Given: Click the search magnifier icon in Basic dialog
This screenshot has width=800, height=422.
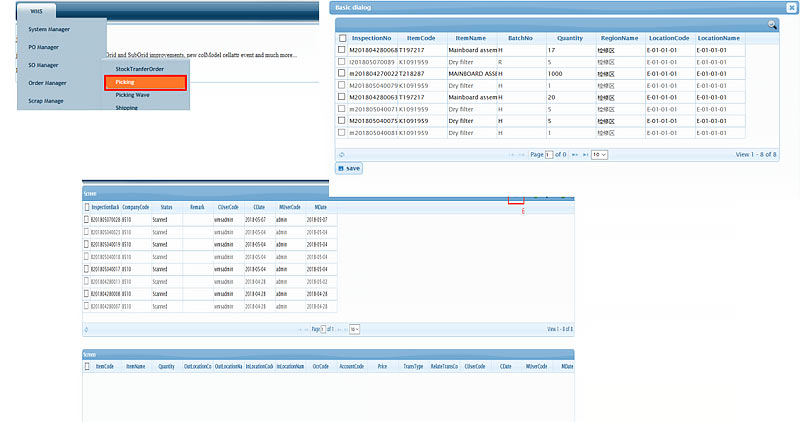Looking at the screenshot, I should 772,24.
